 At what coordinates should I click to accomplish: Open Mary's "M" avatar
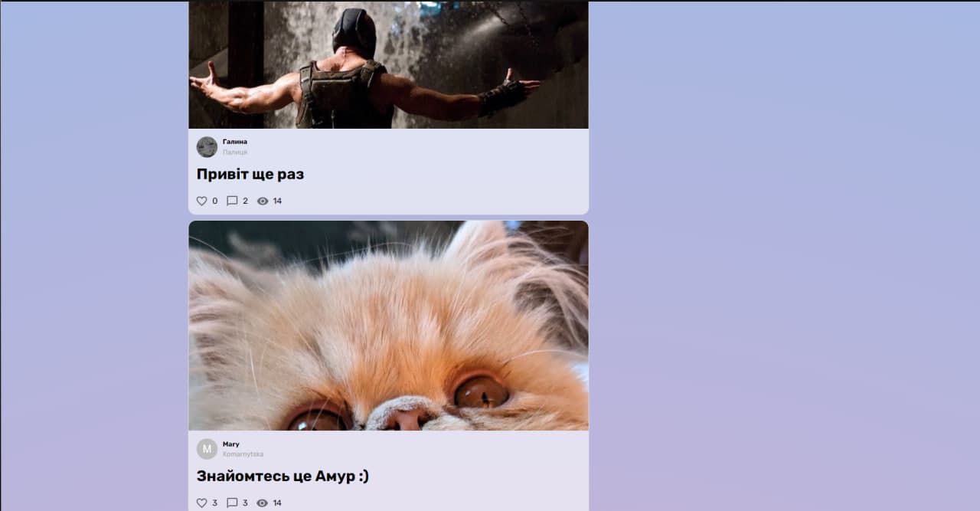coord(207,449)
